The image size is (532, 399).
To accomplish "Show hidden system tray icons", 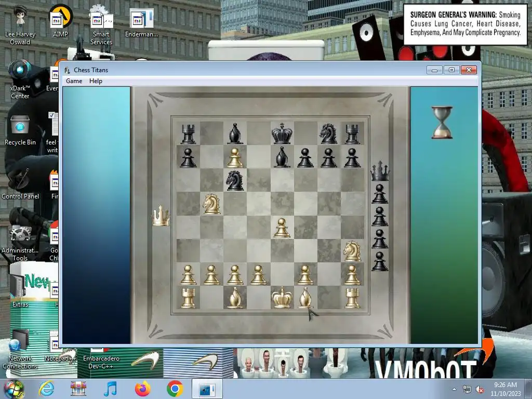I will coord(454,389).
